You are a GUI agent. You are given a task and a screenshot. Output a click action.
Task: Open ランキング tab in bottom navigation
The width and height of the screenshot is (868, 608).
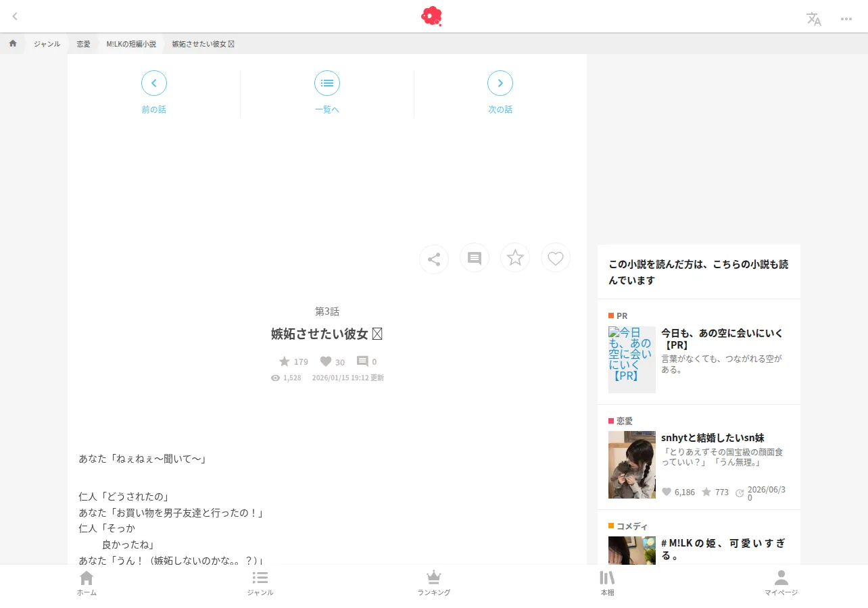[434, 583]
